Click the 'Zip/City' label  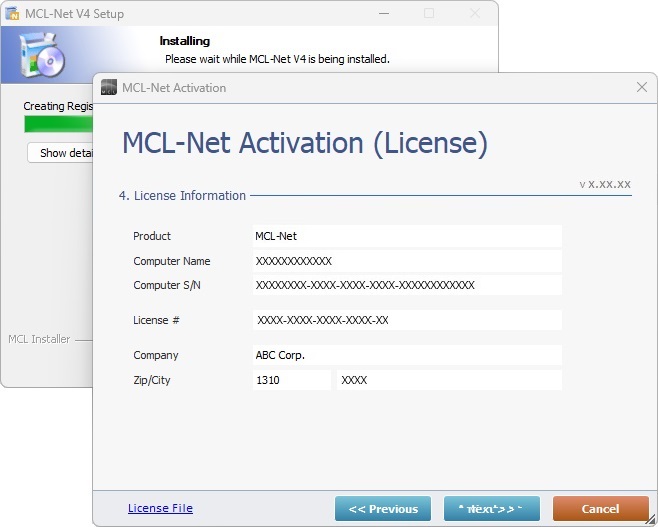[152, 380]
